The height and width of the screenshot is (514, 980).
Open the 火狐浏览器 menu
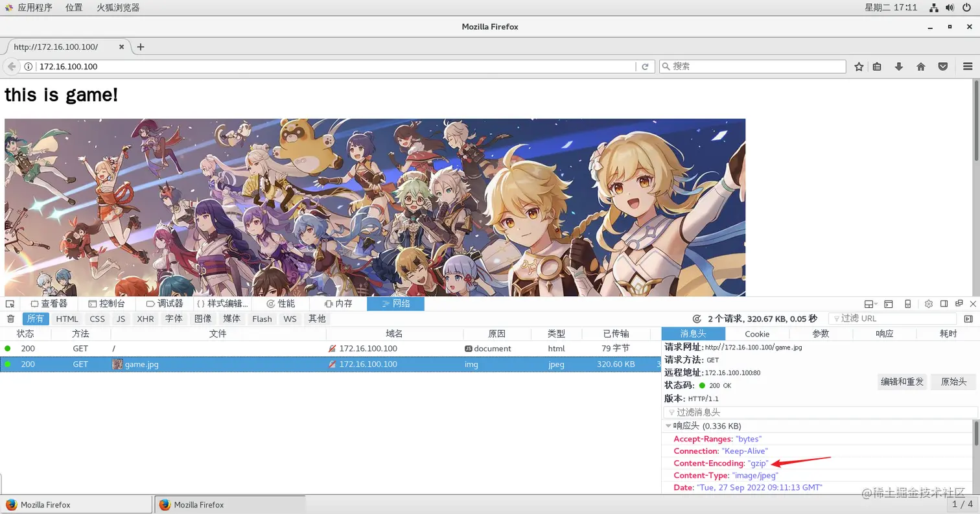[x=118, y=8]
